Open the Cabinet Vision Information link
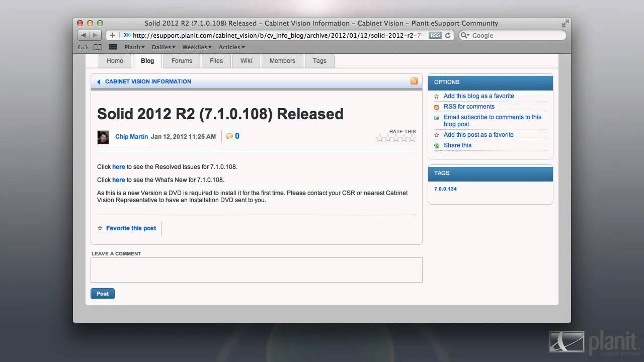The height and width of the screenshot is (362, 644). pyautogui.click(x=148, y=81)
